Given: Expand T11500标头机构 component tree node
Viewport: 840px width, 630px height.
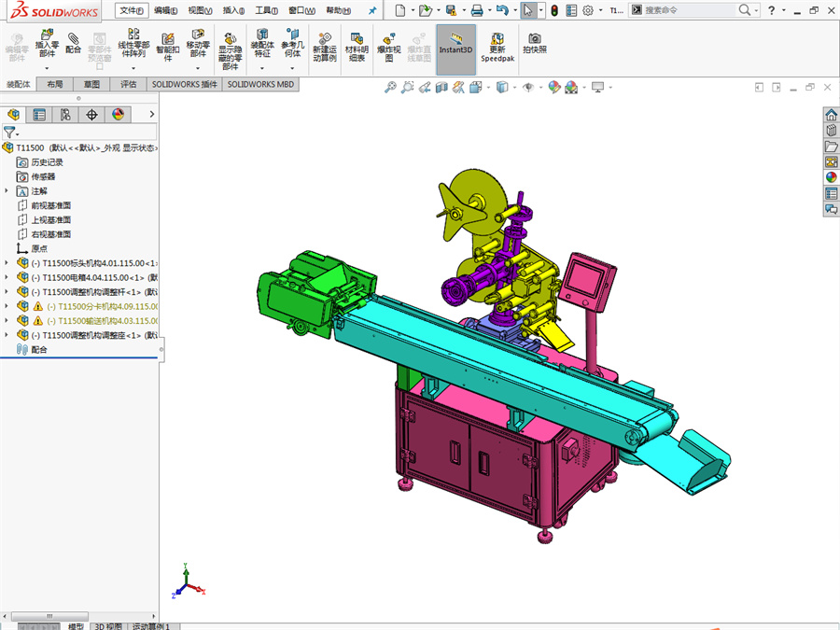Looking at the screenshot, I should click(x=7, y=263).
